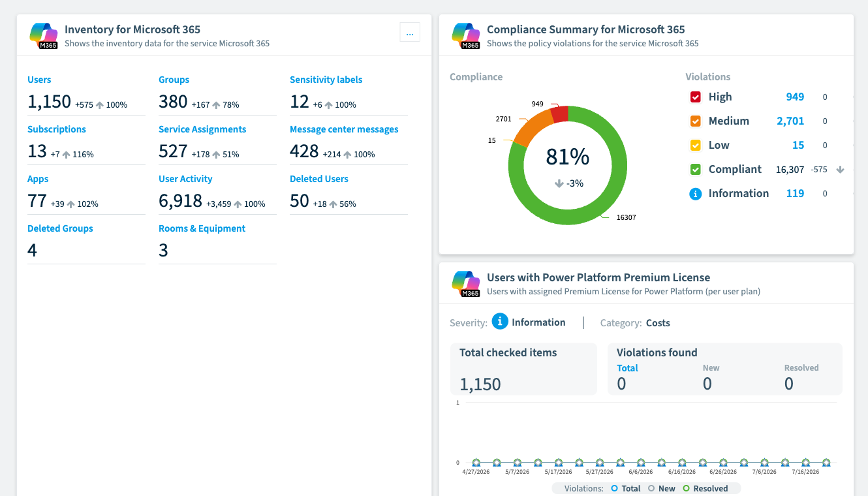868x496 pixels.
Task: Click the M365 icon in Power Platform panel
Action: click(x=466, y=284)
